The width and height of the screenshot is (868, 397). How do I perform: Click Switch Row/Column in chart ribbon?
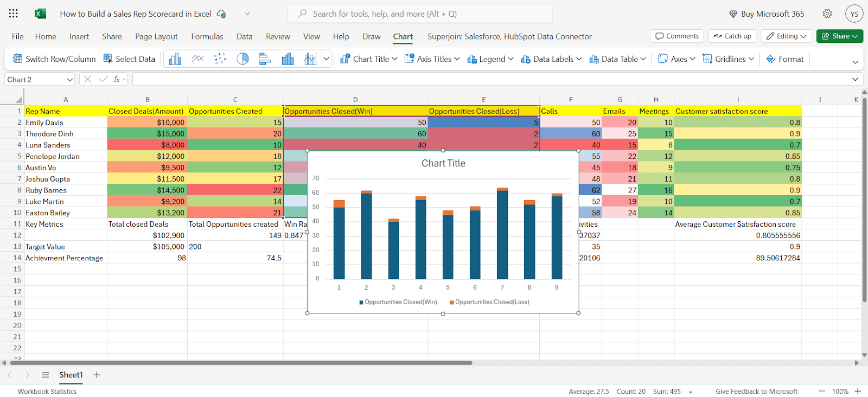coord(54,59)
